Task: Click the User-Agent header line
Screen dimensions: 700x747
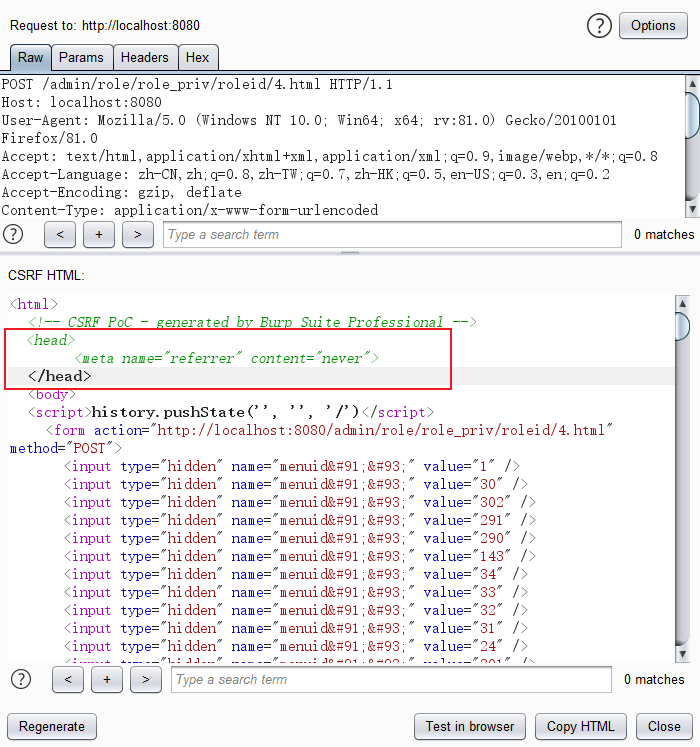Action: tap(309, 129)
